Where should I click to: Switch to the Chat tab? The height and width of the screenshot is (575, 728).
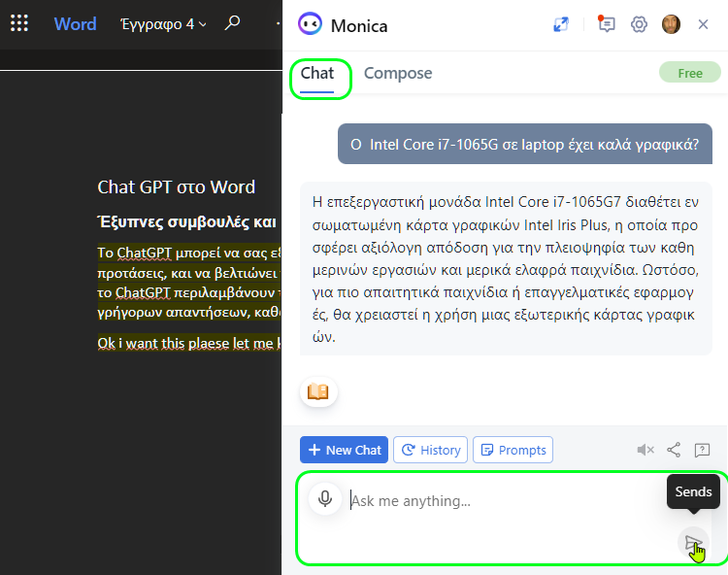click(317, 74)
